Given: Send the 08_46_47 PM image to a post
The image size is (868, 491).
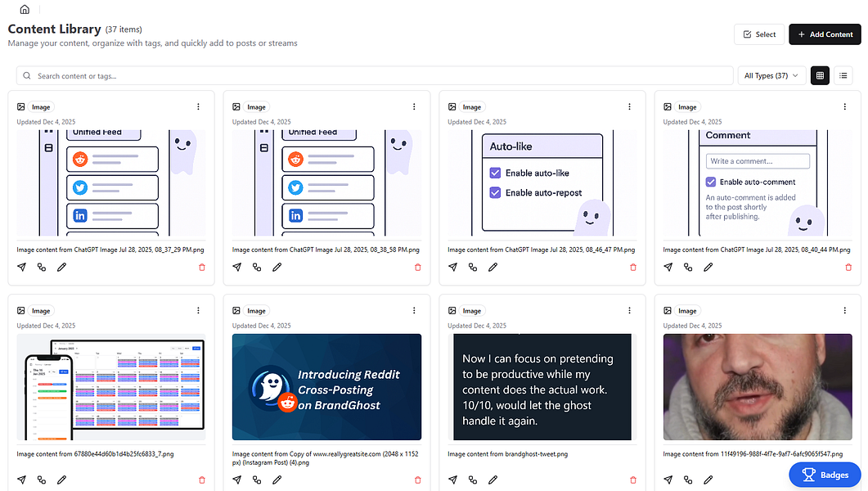Looking at the screenshot, I should [x=453, y=267].
